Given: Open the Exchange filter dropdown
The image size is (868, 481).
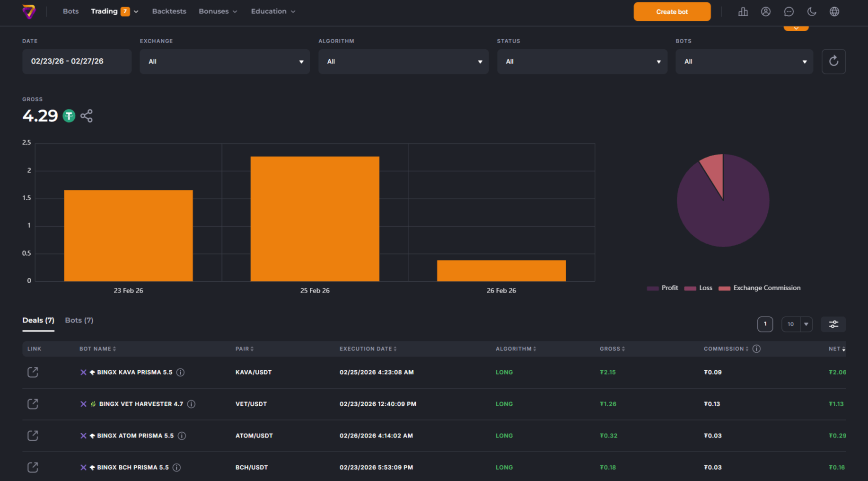Looking at the screenshot, I should coord(224,61).
